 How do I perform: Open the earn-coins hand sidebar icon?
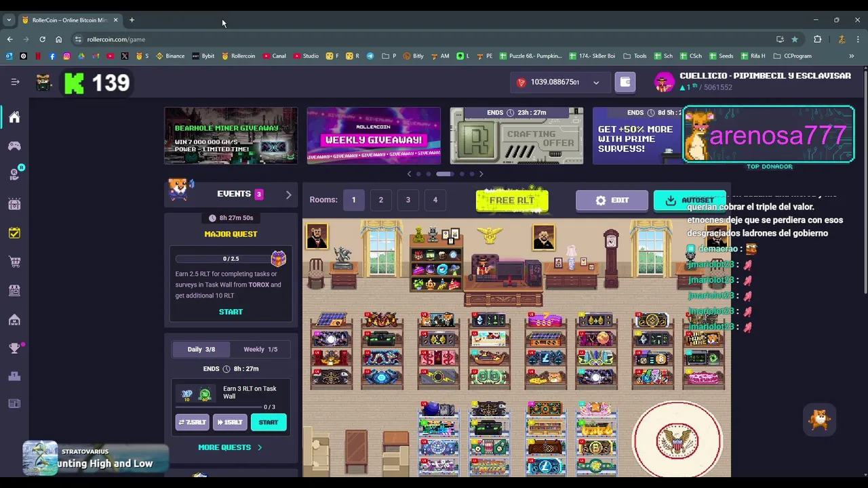pos(14,174)
